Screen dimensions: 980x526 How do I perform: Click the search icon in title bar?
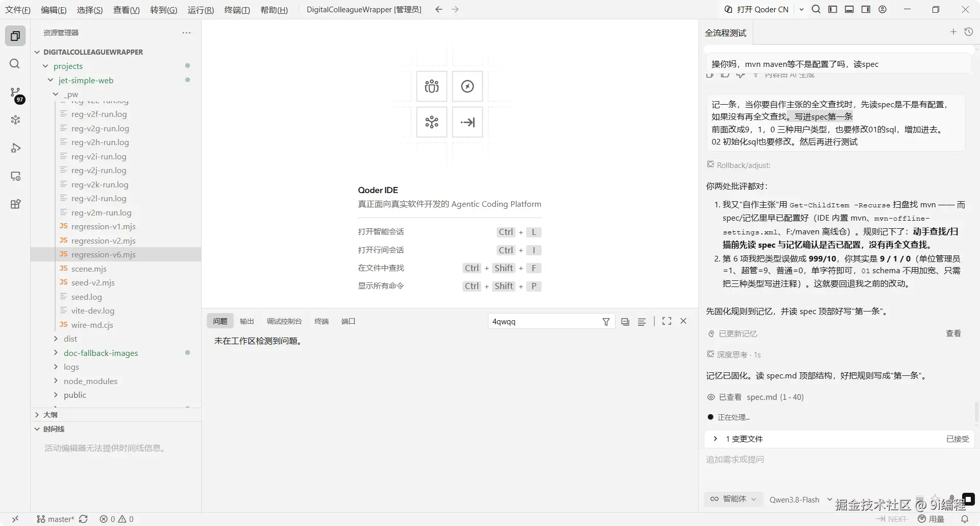coord(816,9)
